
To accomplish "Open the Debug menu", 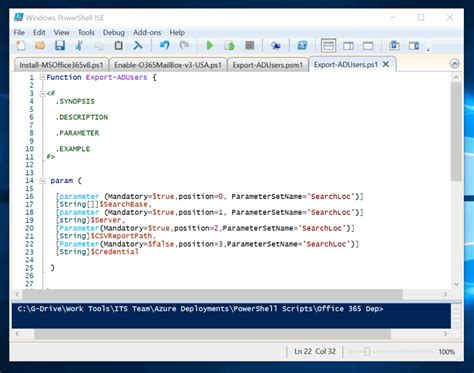I will point(114,32).
